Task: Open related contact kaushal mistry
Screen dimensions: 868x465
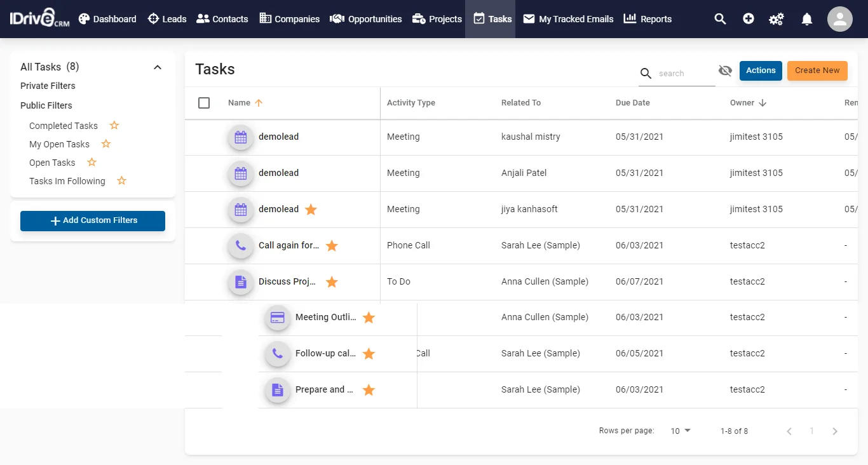Action: (531, 137)
